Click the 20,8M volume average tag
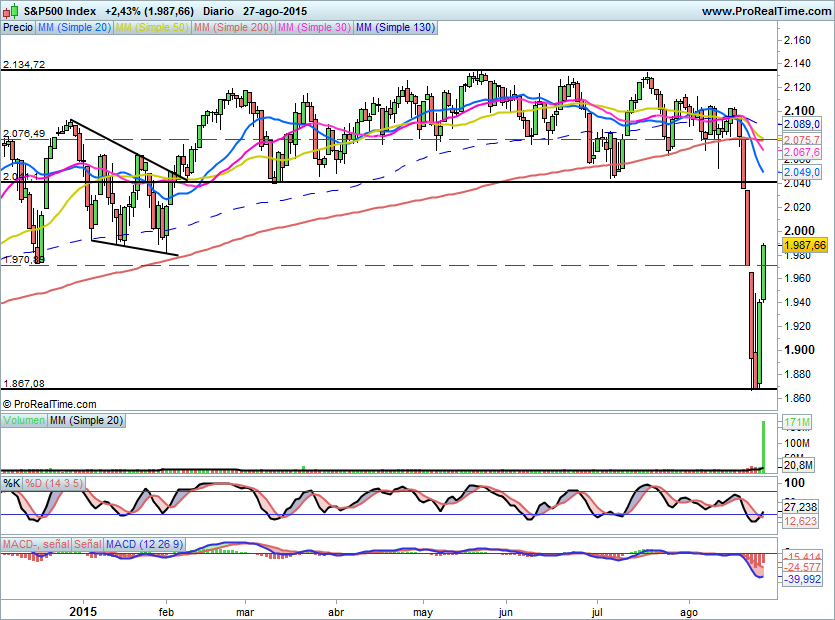Screen dimensions: 835x620 click(798, 465)
